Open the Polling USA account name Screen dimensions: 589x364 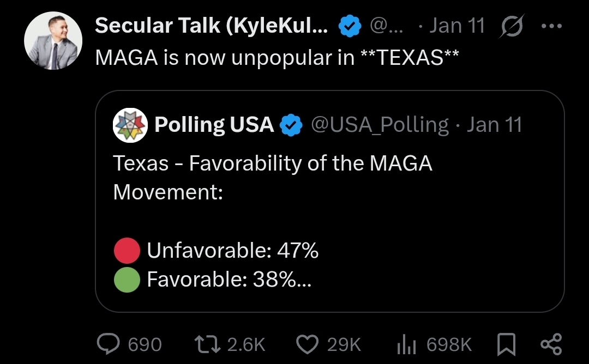(214, 125)
